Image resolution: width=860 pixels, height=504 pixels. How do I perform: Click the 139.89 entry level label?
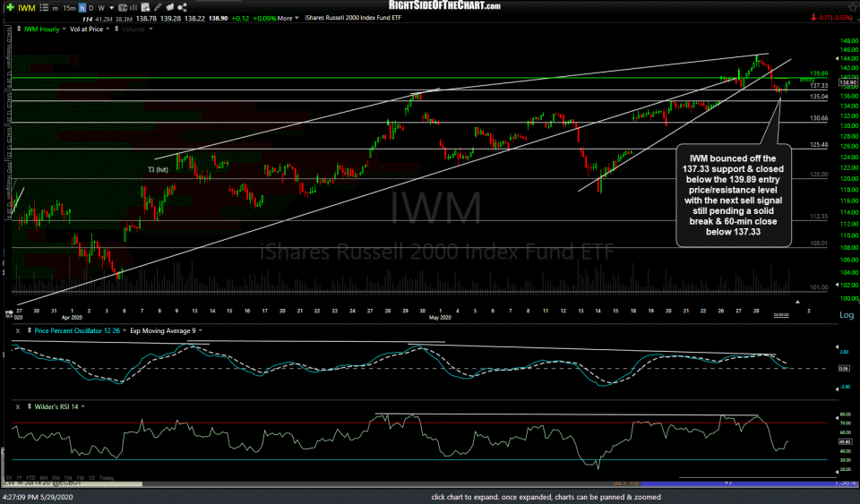tap(819, 73)
